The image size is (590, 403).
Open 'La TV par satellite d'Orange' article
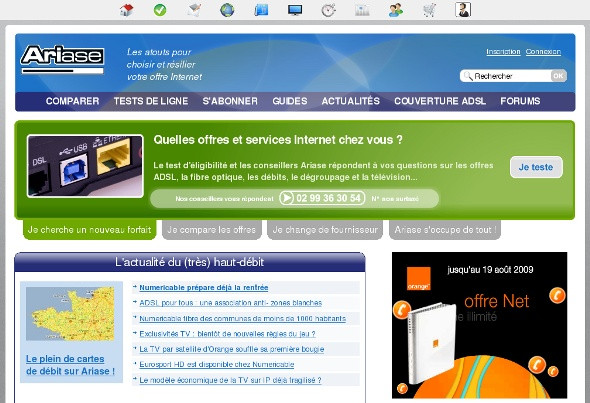coord(231,349)
